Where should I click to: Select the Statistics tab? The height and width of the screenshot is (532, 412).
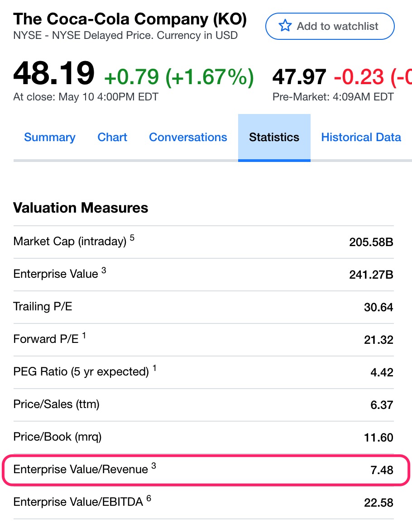pyautogui.click(x=274, y=138)
